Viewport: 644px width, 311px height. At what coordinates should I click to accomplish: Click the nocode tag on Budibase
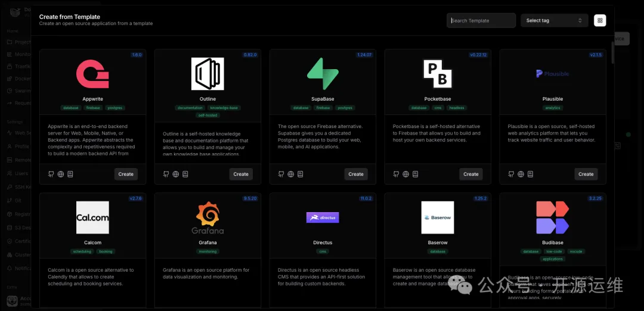click(x=576, y=251)
